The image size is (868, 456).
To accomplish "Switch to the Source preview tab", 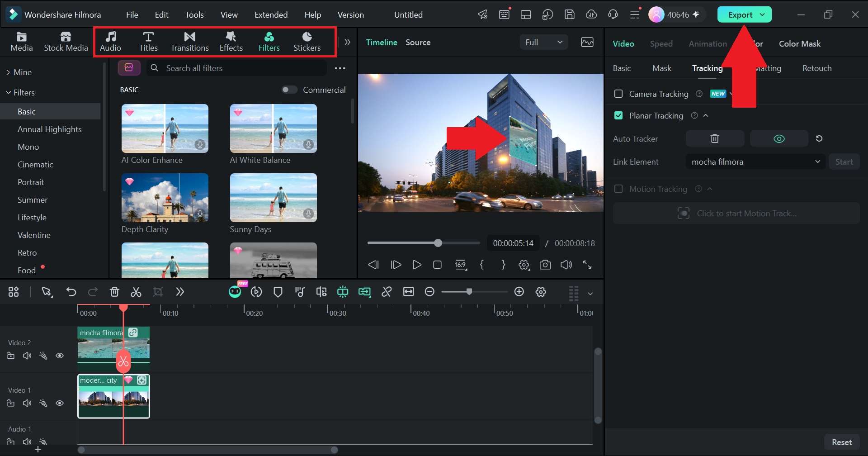I will coord(418,43).
